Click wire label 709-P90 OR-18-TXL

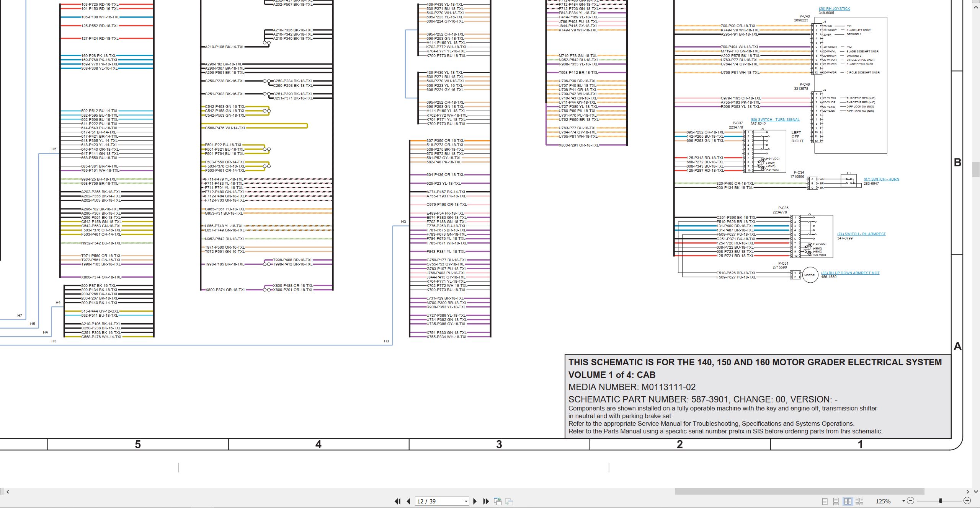pos(738,26)
